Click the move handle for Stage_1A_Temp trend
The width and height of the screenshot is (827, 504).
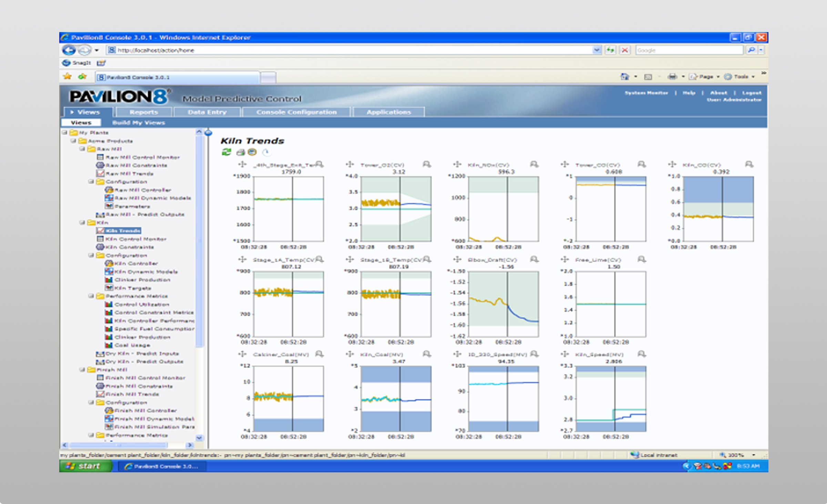point(242,259)
